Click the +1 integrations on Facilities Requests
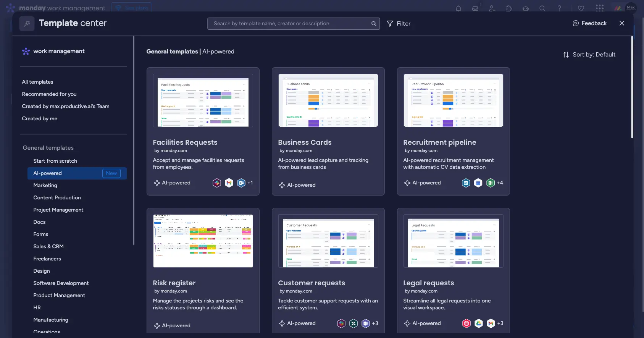 click(250, 183)
